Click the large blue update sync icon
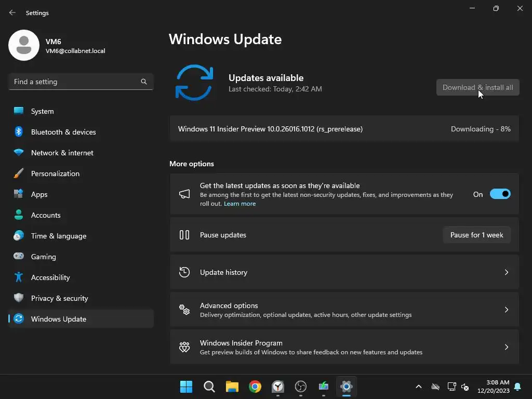 tap(194, 83)
